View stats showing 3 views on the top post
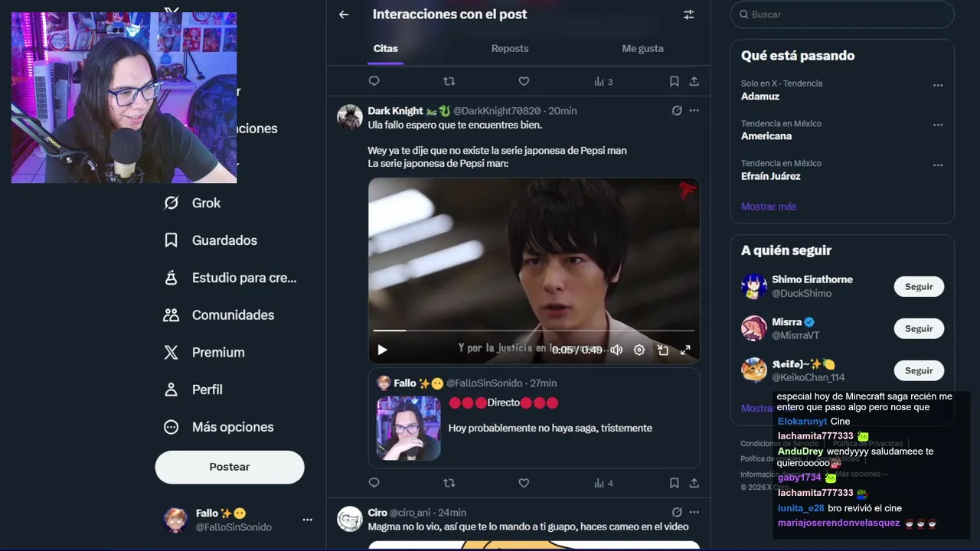 pyautogui.click(x=603, y=81)
